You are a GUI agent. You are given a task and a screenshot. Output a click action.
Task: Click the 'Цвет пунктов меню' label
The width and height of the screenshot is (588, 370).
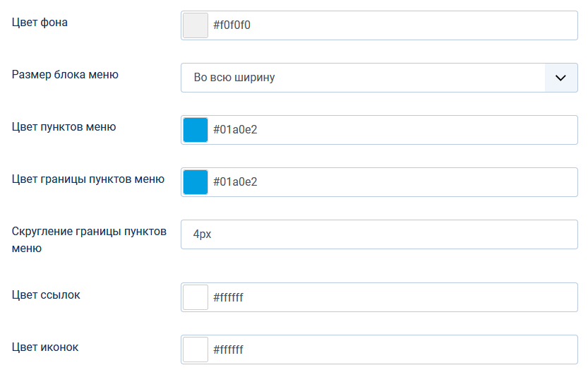[64, 127]
